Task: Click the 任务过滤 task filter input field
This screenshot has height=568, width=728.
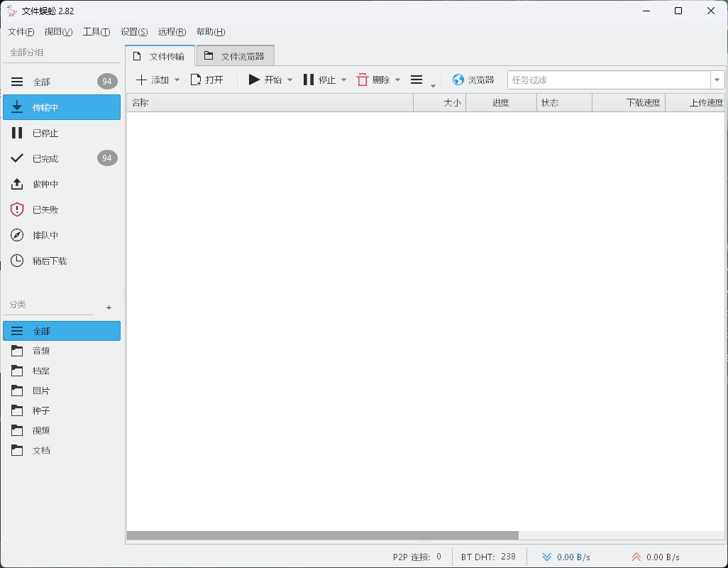Action: tap(609, 80)
